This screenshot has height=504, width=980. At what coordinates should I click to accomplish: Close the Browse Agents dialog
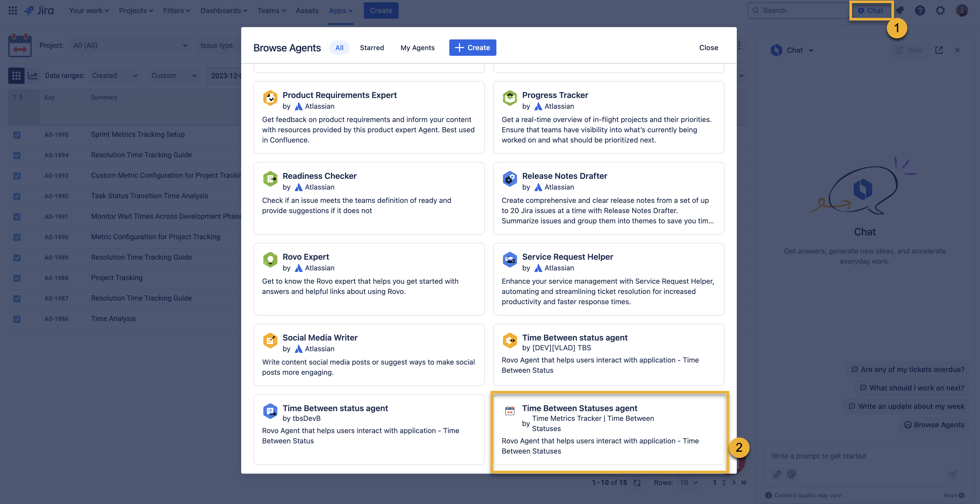click(x=708, y=48)
